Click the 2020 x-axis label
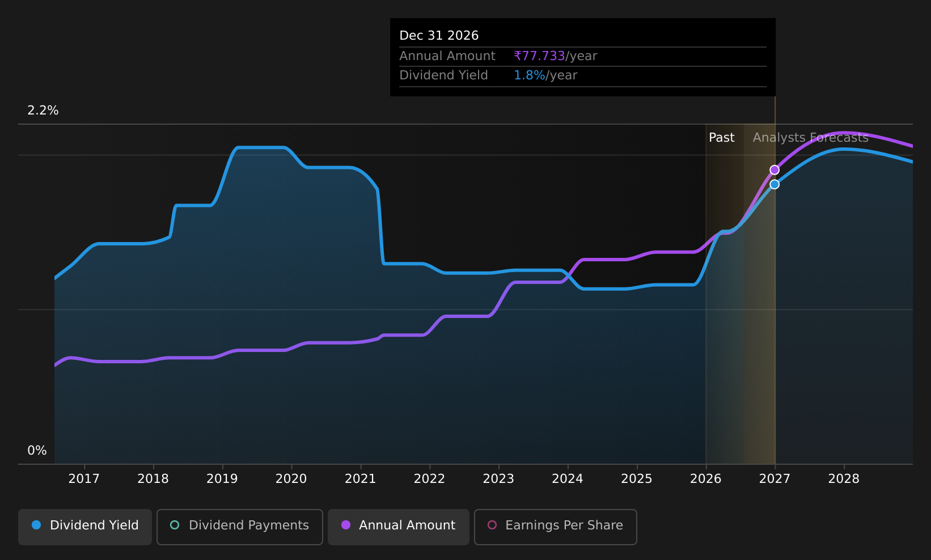This screenshot has height=560, width=931. click(x=291, y=479)
